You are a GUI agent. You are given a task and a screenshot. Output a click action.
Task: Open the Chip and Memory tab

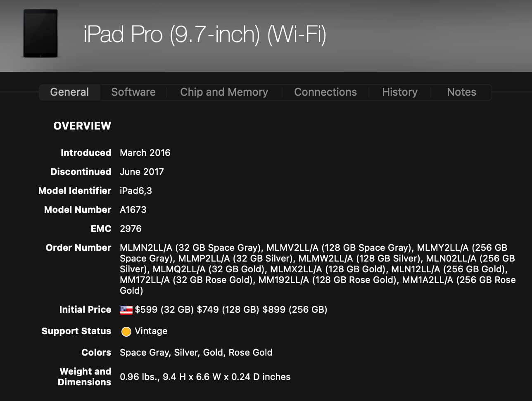point(224,92)
